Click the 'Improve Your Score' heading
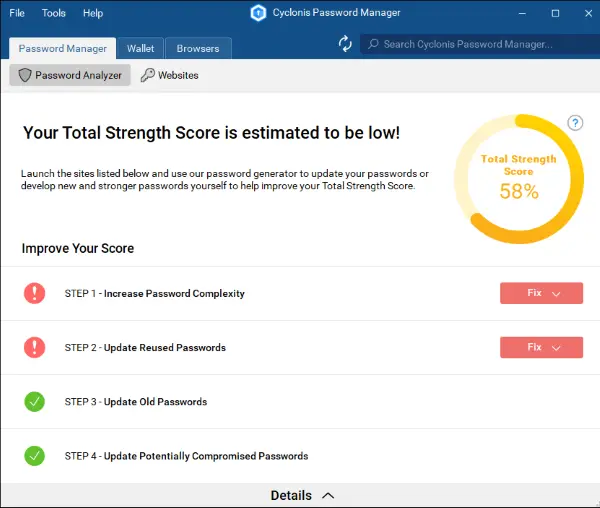 point(78,248)
